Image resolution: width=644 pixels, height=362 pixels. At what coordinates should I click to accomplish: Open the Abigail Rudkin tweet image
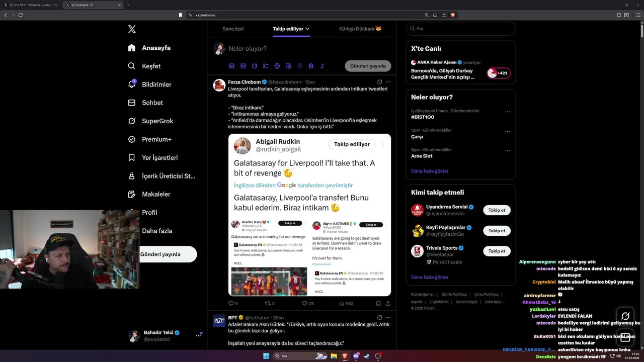(x=309, y=215)
